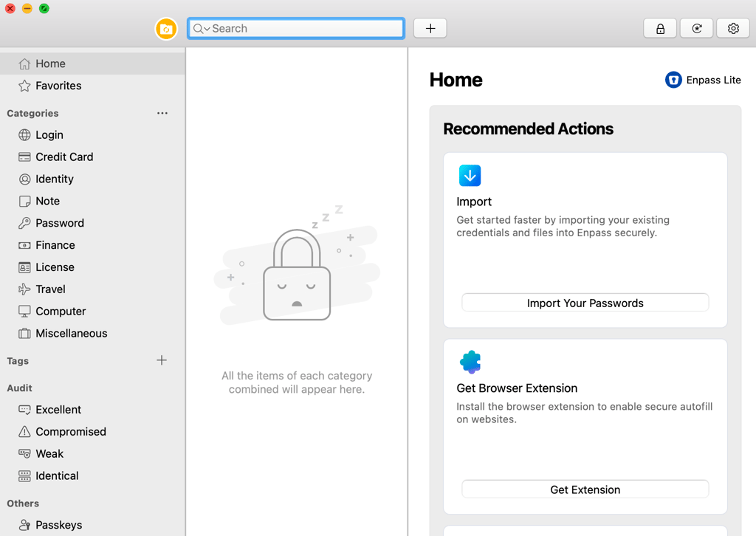Click the Tags section header
756x536 pixels.
[x=18, y=361]
